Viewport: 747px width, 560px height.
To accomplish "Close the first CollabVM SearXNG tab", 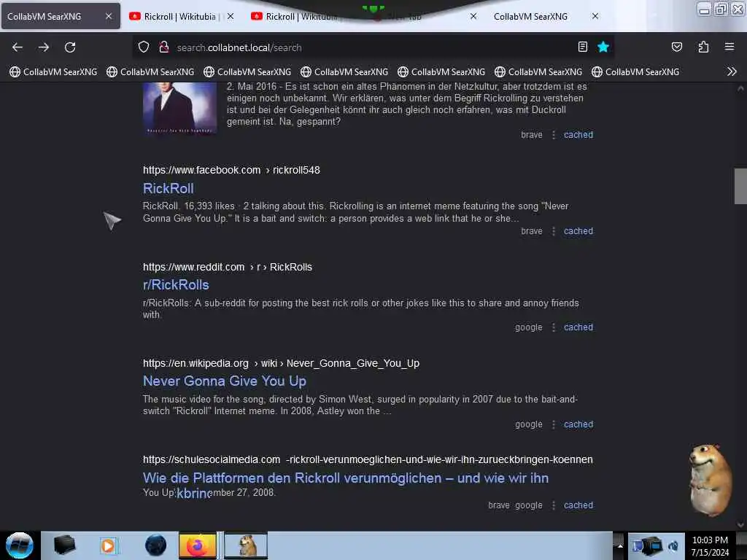I will 109,16.
